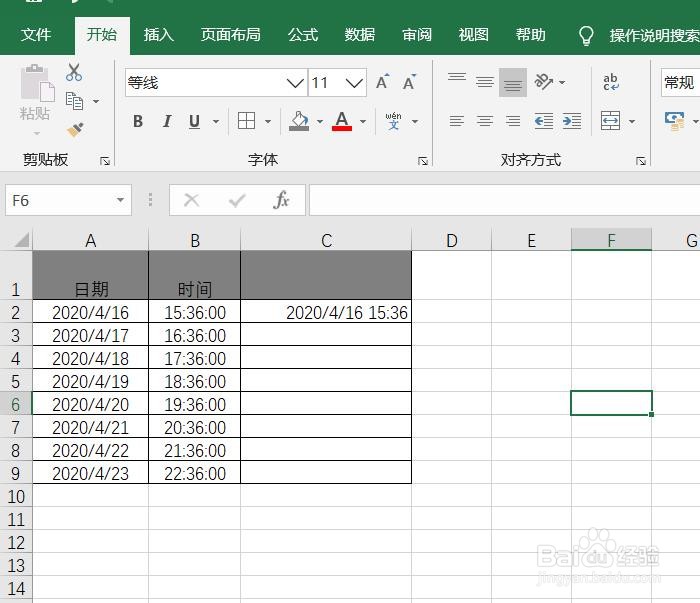Switch to 公式 tab
This screenshot has height=603, width=700.
(x=303, y=35)
